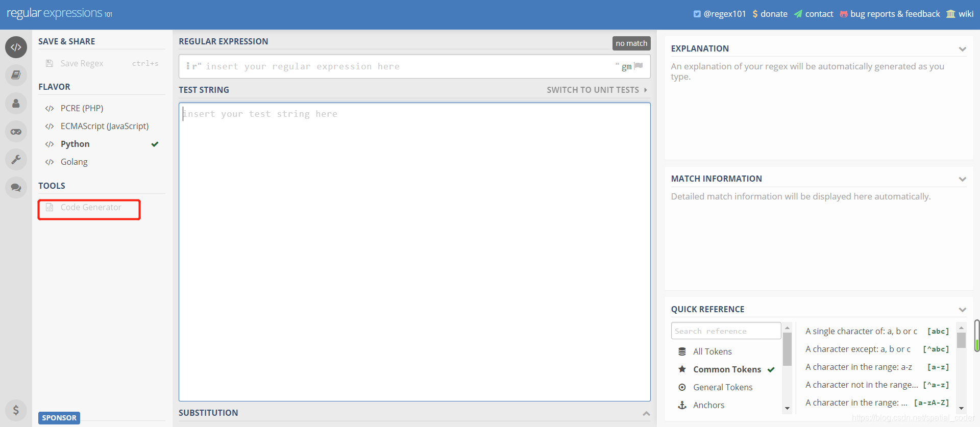
Task: Select 'A character except: a, b or c' token
Action: point(877,349)
